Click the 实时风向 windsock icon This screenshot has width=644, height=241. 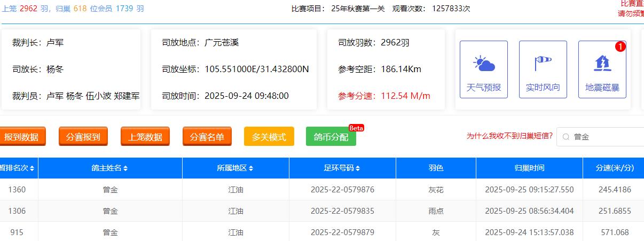tap(543, 64)
